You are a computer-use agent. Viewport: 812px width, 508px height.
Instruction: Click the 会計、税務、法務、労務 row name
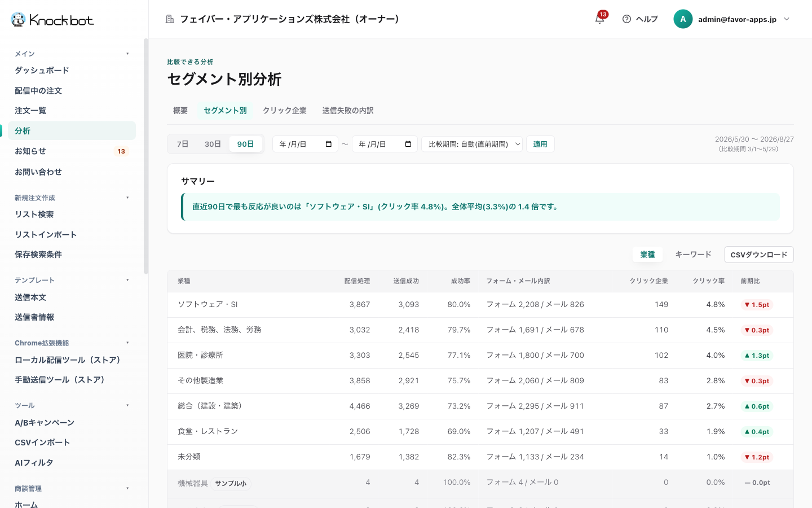pos(219,330)
